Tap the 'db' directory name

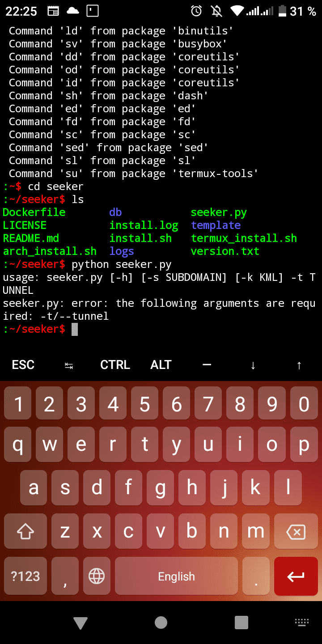click(x=115, y=212)
